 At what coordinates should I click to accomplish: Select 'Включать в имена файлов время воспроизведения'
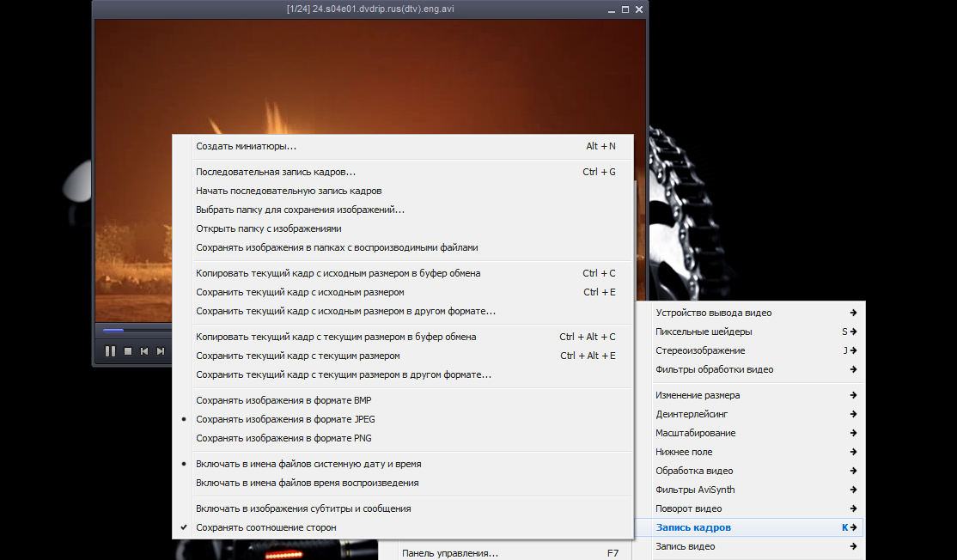307,483
